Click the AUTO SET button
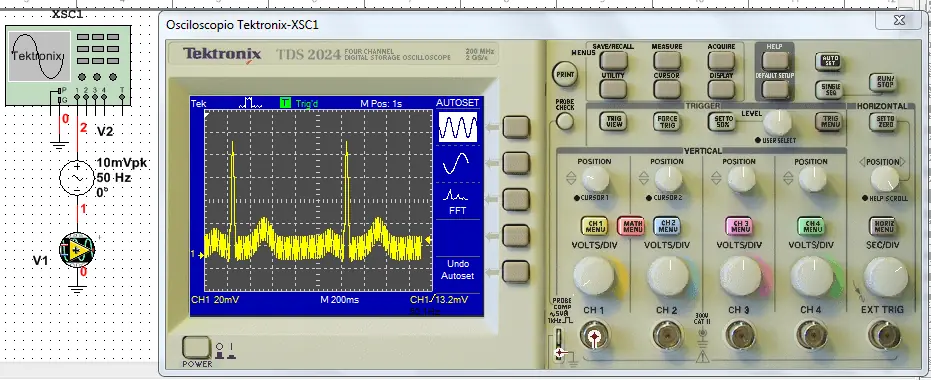Viewport: 931px width, 380px height. (x=828, y=61)
